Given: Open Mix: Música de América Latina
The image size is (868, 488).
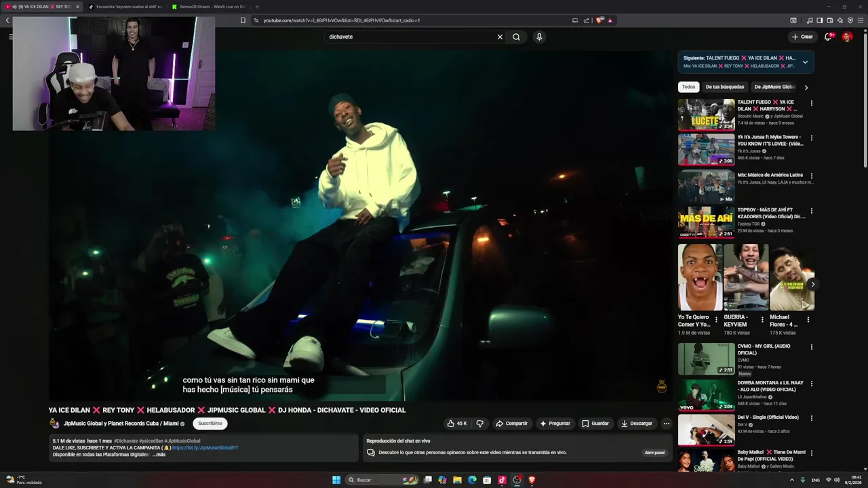Looking at the screenshot, I should [706, 186].
